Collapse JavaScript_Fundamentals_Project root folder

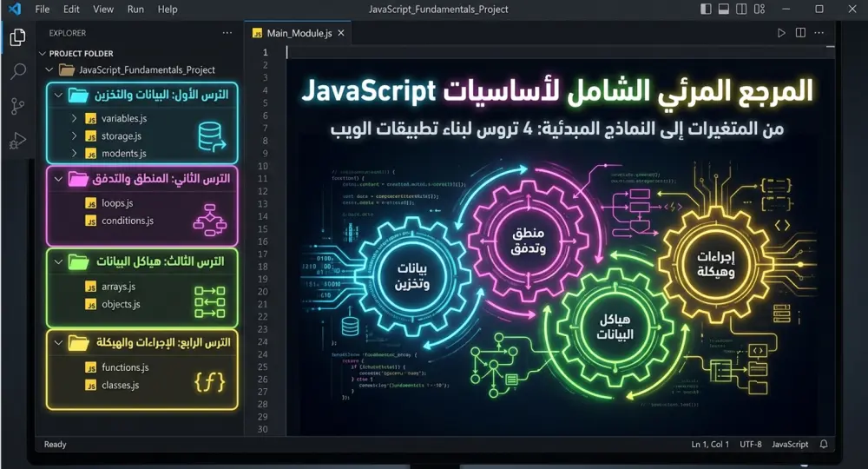[x=49, y=69]
